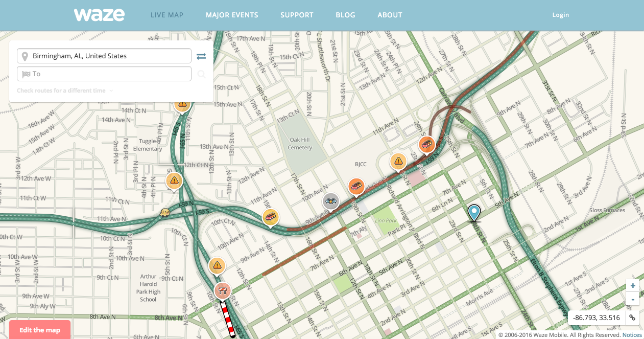The height and width of the screenshot is (339, 644).
Task: Zoom out with the minus button
Action: tap(633, 299)
